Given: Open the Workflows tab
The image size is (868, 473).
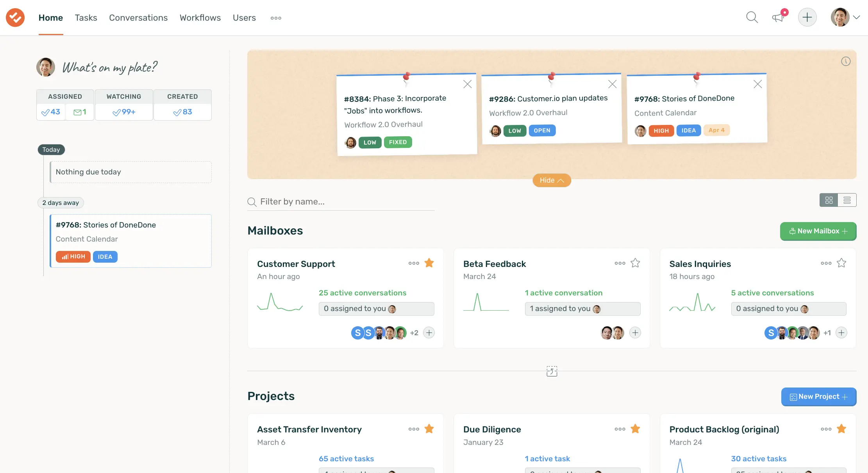Looking at the screenshot, I should tap(200, 18).
